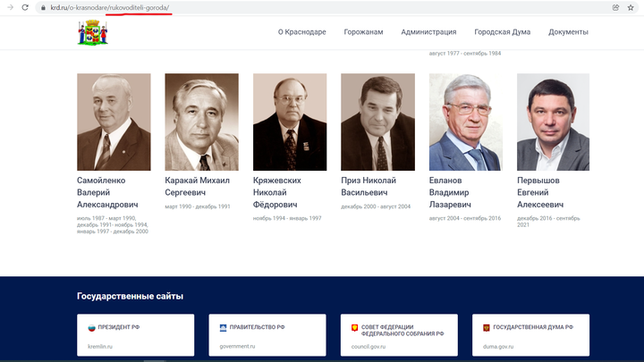Click the portrait of Евланов Владимир Лазаревич

(x=466, y=122)
